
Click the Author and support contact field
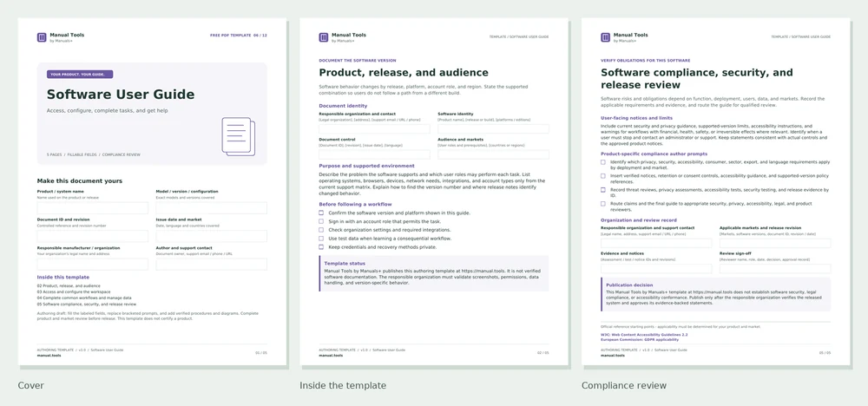tap(212, 265)
